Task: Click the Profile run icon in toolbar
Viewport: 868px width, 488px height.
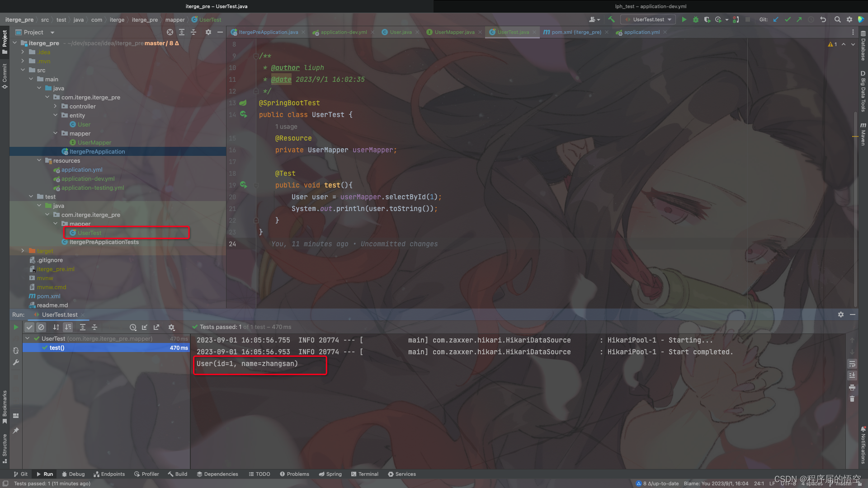Action: click(x=718, y=19)
